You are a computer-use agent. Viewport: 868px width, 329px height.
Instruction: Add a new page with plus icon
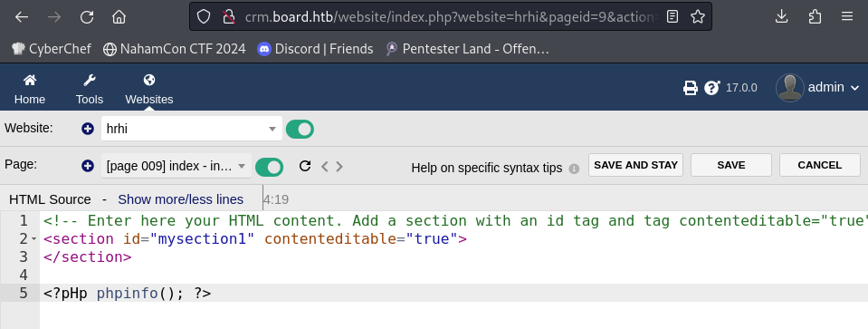[x=88, y=166]
